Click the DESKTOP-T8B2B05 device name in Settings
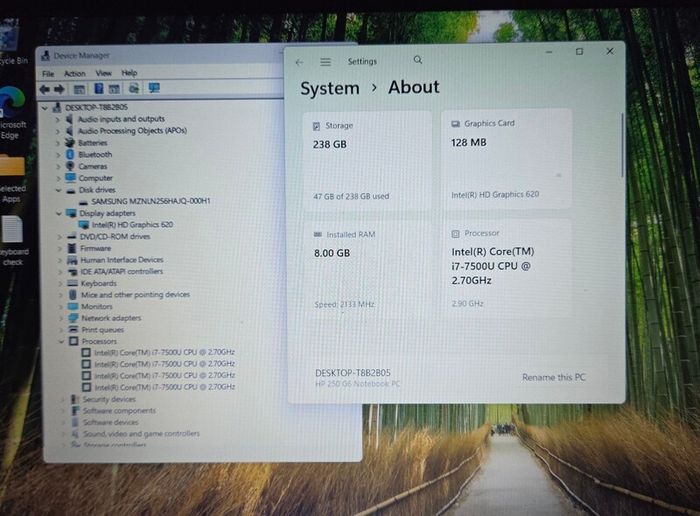 353,373
